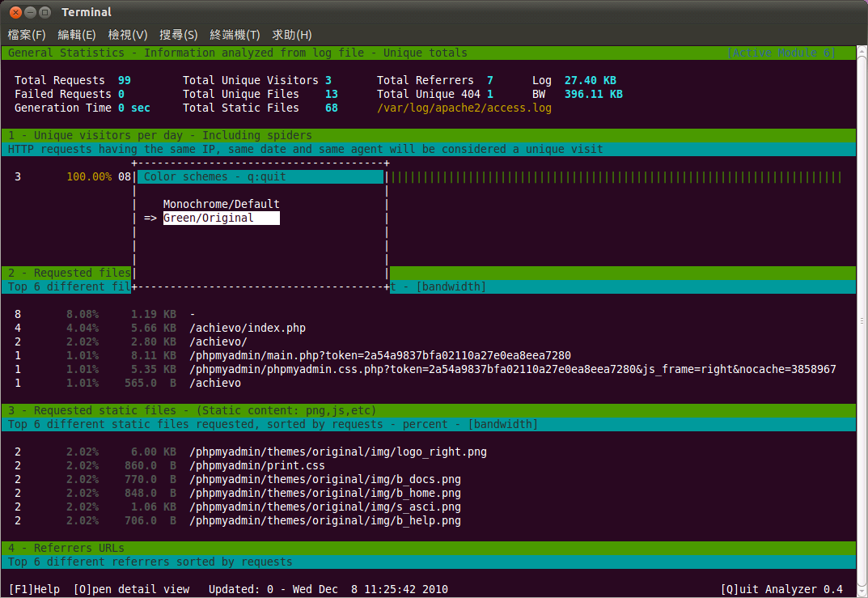Click Top 6 static files sort line
This screenshot has height=598, width=868.
(x=429, y=425)
